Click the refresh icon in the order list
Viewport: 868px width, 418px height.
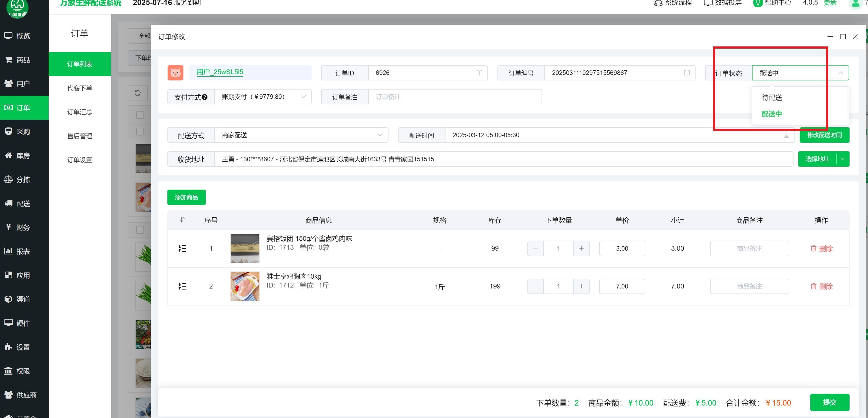(137, 93)
